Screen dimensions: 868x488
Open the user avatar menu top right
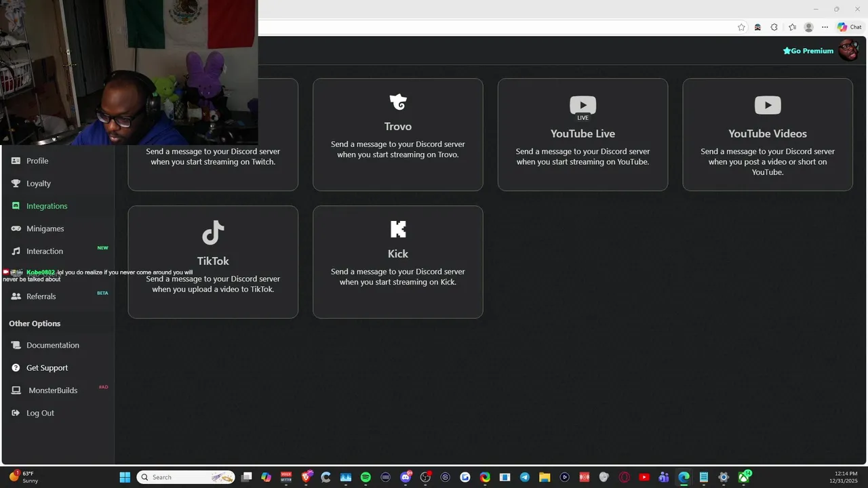849,50
